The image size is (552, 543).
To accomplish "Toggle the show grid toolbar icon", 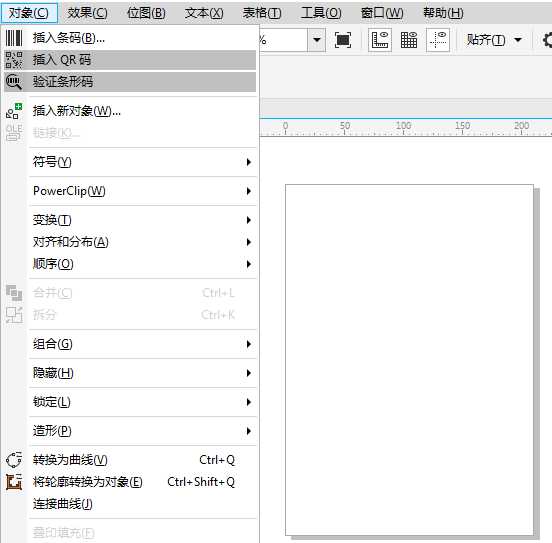I will point(409,40).
